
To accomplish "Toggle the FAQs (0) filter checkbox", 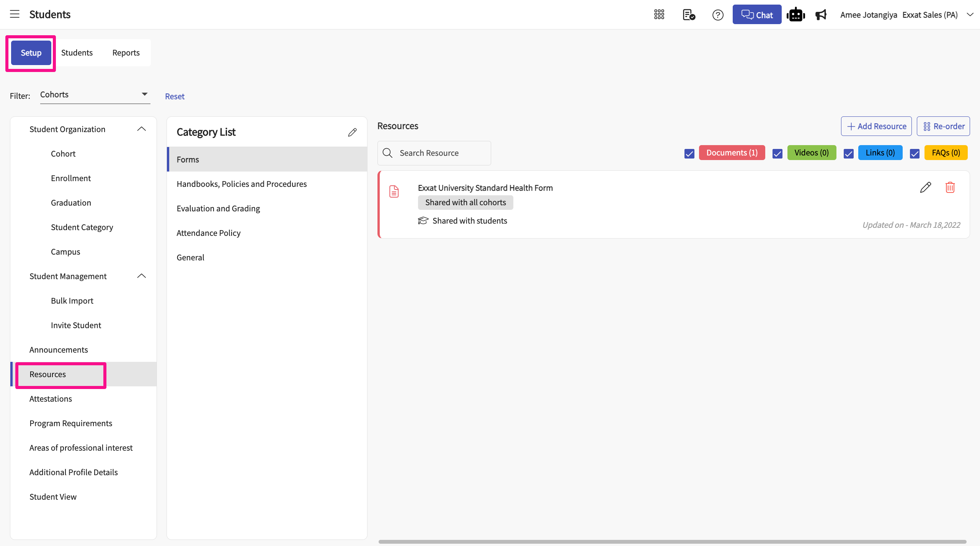I will [915, 153].
